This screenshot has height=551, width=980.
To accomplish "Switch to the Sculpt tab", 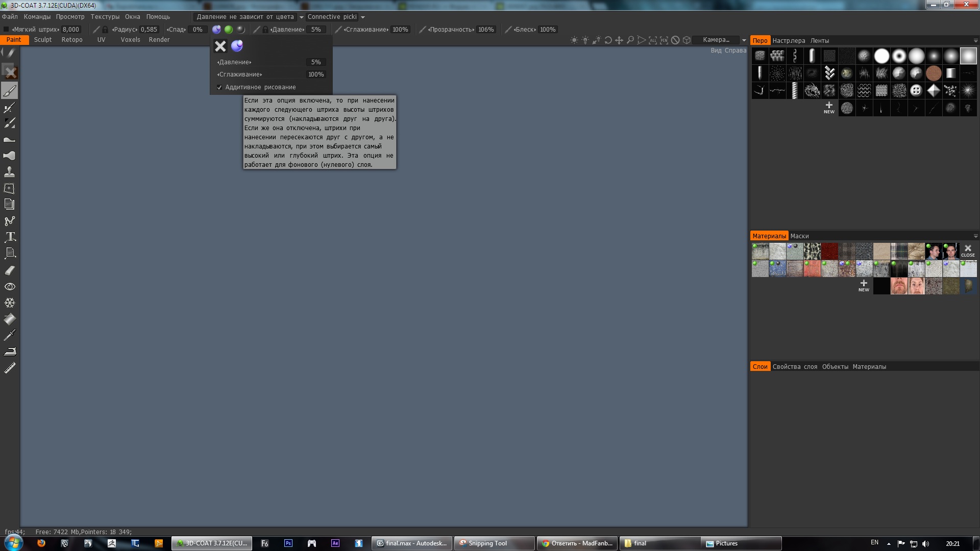I will coord(43,40).
